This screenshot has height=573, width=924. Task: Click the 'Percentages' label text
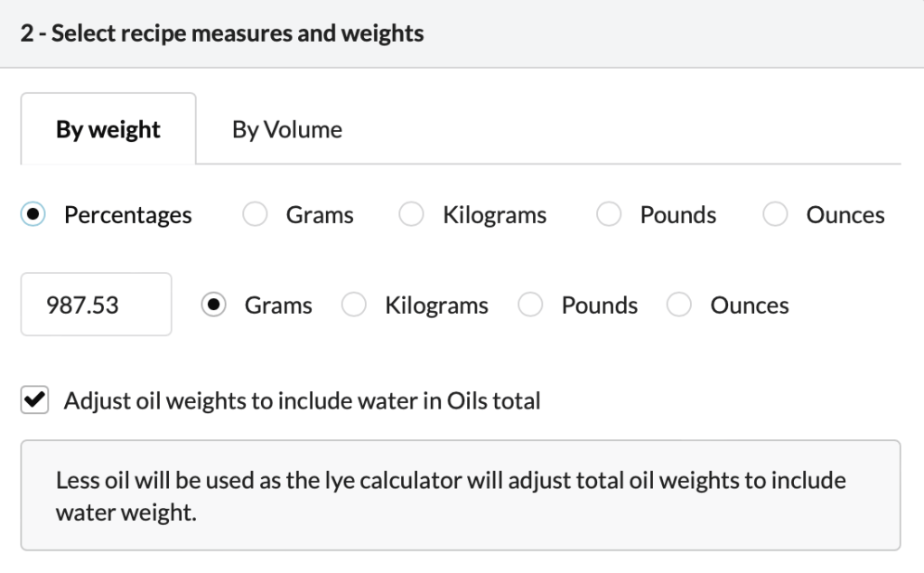tap(127, 216)
